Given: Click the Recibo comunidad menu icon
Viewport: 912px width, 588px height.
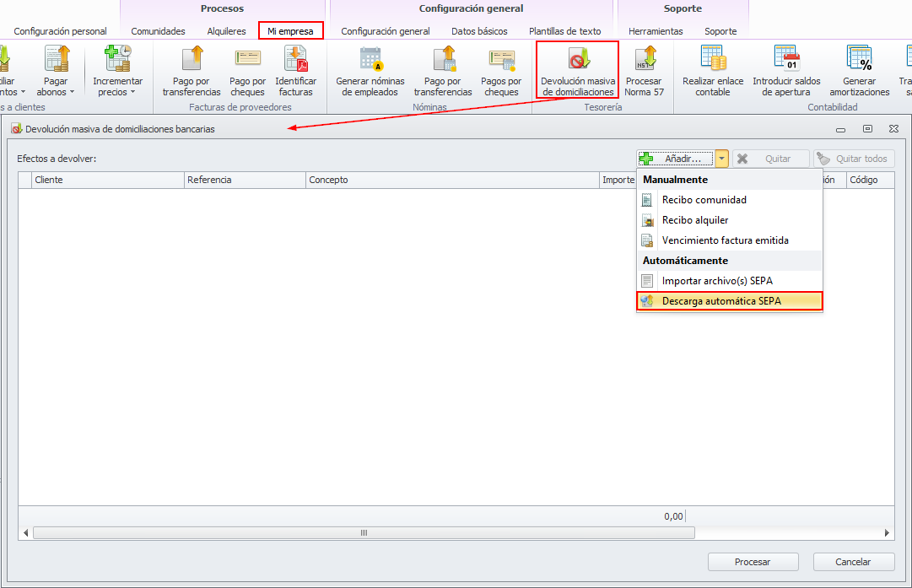Looking at the screenshot, I should point(647,200).
